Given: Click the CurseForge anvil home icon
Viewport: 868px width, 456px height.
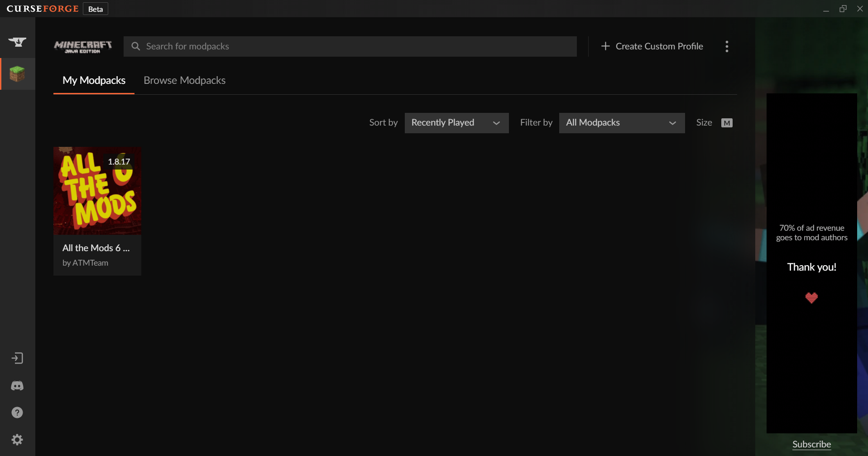Looking at the screenshot, I should pos(17,42).
